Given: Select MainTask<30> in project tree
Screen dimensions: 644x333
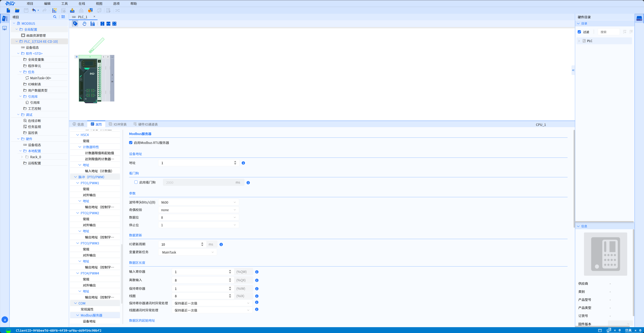Looking at the screenshot, I should (x=40, y=78).
